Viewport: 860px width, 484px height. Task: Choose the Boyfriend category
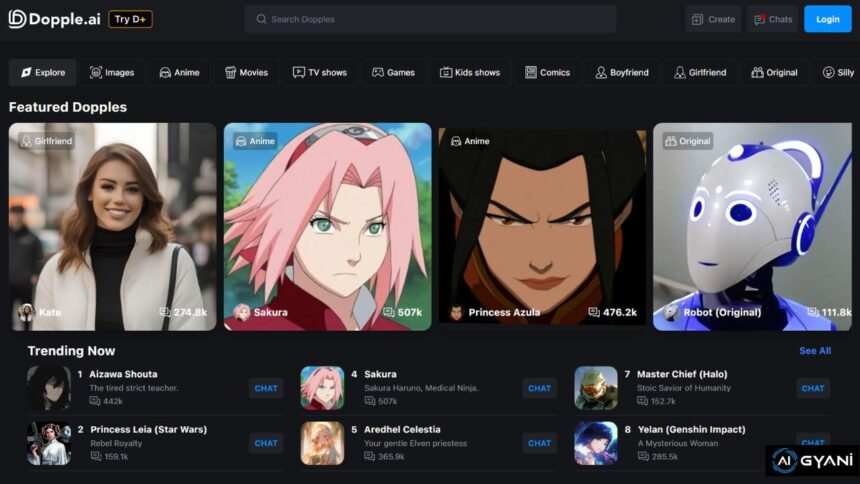tap(622, 72)
